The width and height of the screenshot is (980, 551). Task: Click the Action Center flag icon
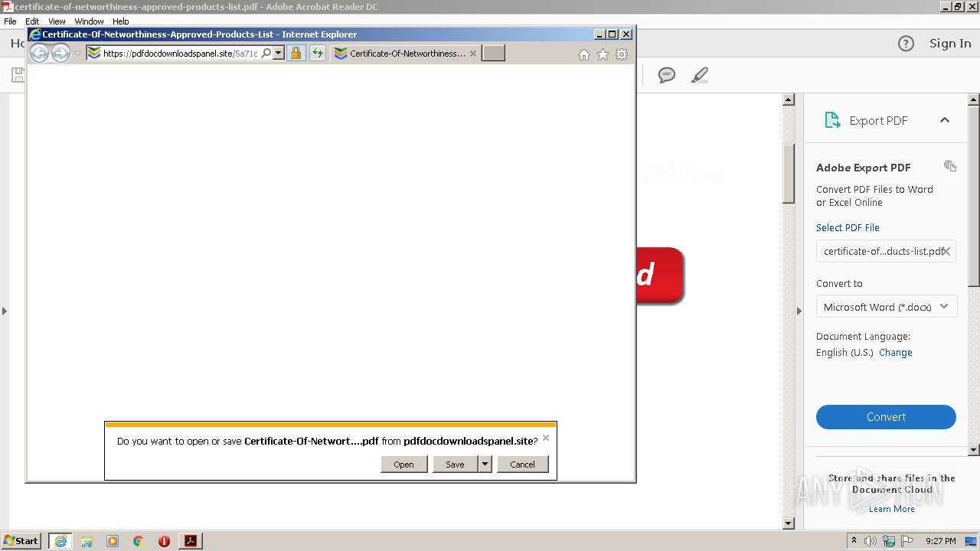point(907,541)
